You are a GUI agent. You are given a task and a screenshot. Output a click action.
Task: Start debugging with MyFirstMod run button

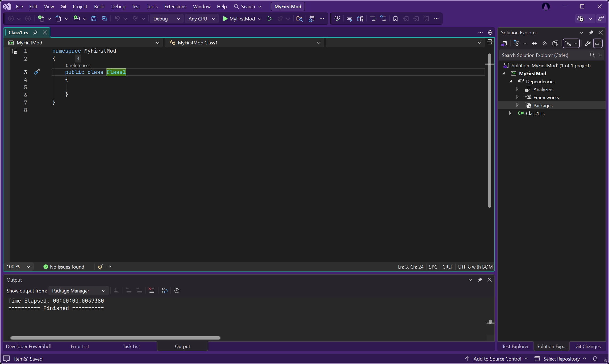click(x=239, y=19)
